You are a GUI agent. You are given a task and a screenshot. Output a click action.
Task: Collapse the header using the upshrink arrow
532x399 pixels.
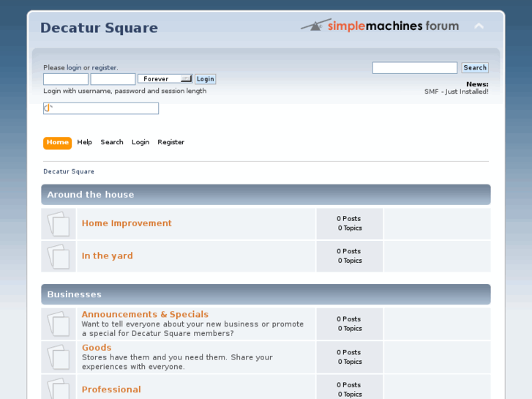pyautogui.click(x=479, y=26)
